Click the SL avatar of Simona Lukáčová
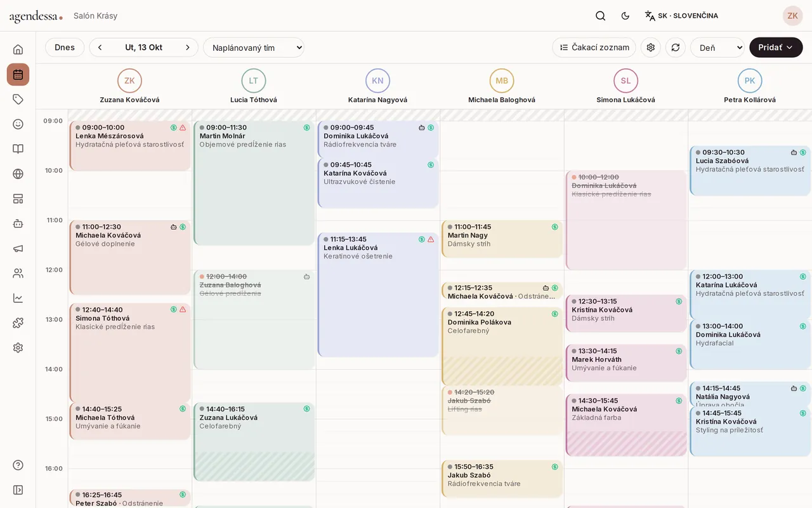The width and height of the screenshot is (812, 508). click(625, 81)
